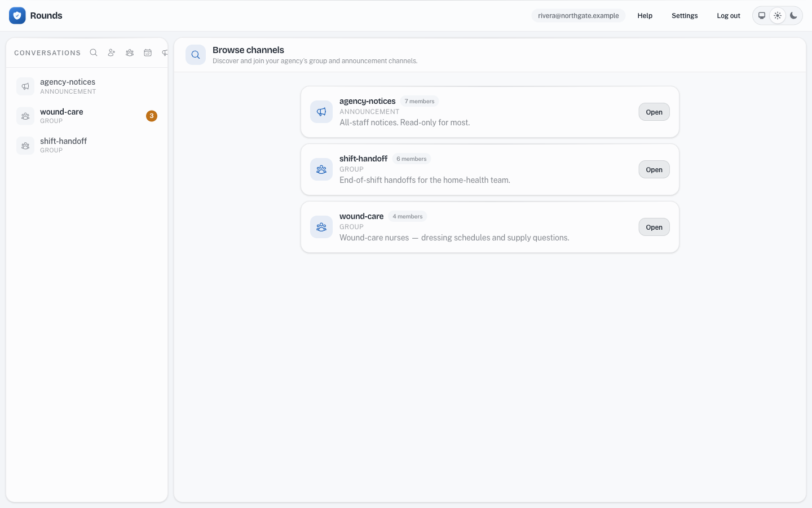This screenshot has height=508, width=812.
Task: Switch to dark theme mode
Action: point(793,16)
